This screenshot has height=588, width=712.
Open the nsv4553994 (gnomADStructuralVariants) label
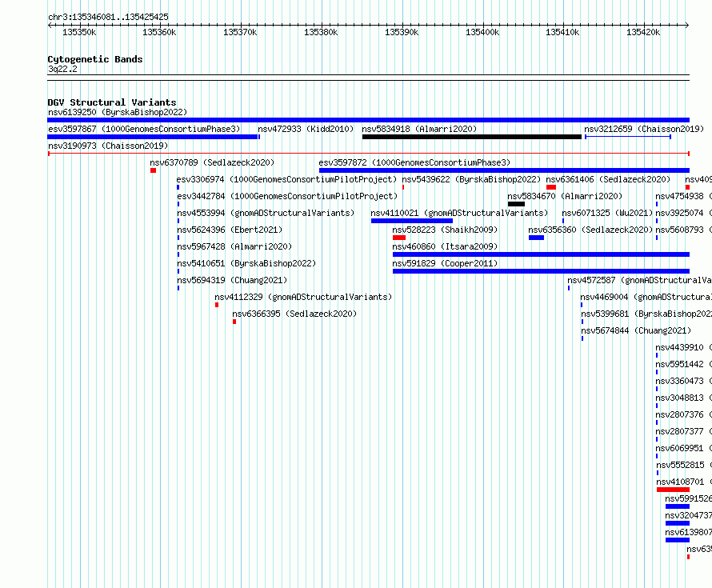coord(266,213)
